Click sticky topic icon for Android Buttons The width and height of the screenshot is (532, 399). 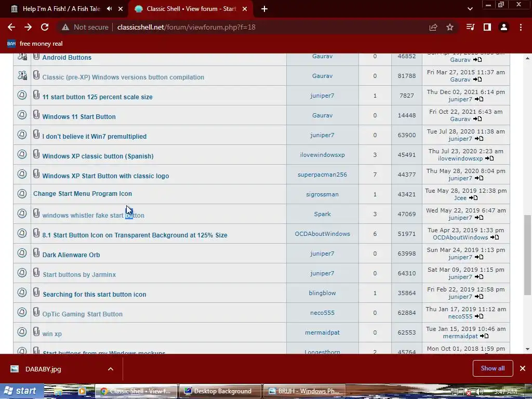click(22, 56)
